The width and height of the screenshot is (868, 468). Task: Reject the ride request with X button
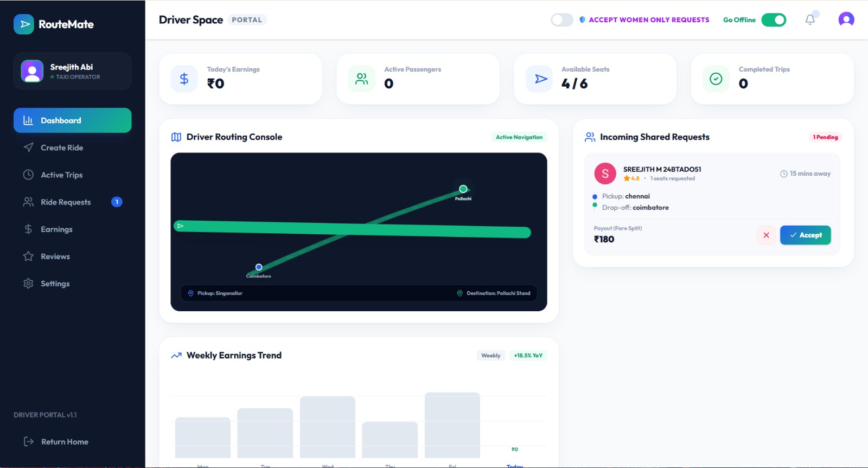[x=766, y=235]
